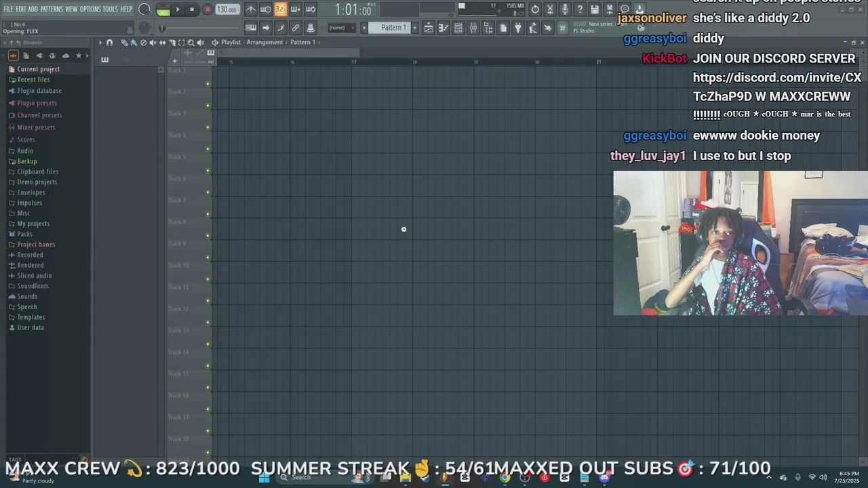Image resolution: width=868 pixels, height=488 pixels.
Task: Arm the red Record button
Action: point(208,9)
